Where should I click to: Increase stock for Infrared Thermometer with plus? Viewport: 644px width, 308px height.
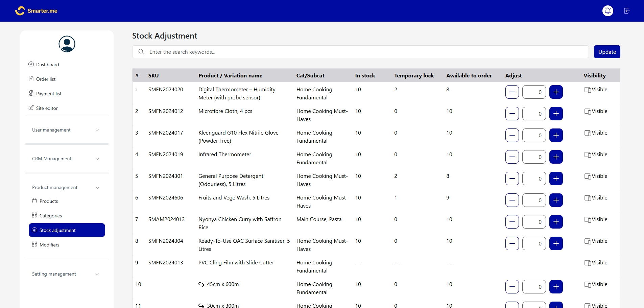pos(556,157)
